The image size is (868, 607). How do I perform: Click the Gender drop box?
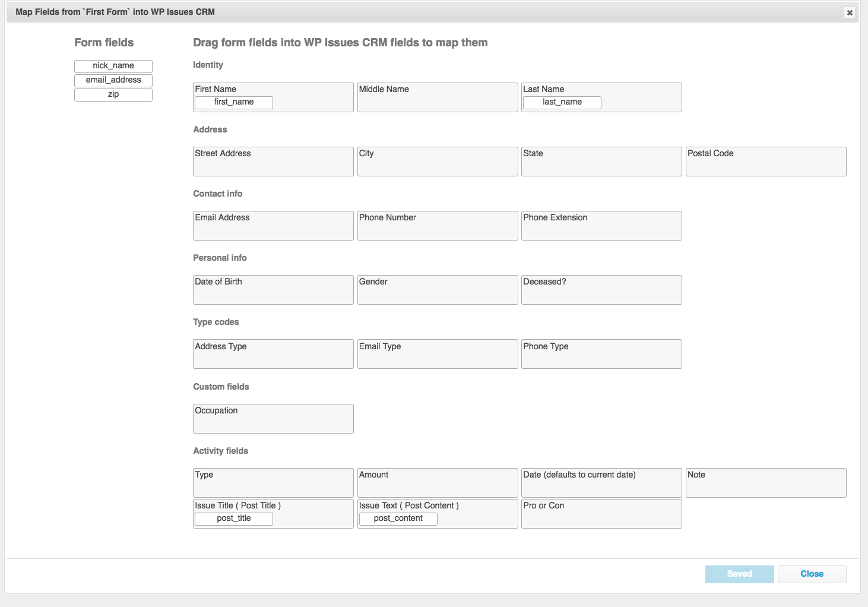point(438,290)
